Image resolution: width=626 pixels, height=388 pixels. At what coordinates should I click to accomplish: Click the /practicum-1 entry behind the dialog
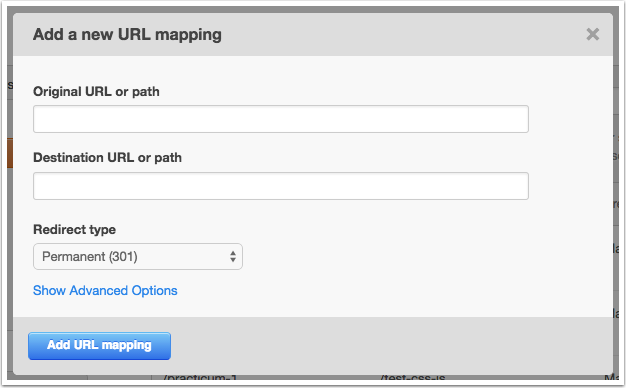point(200,378)
